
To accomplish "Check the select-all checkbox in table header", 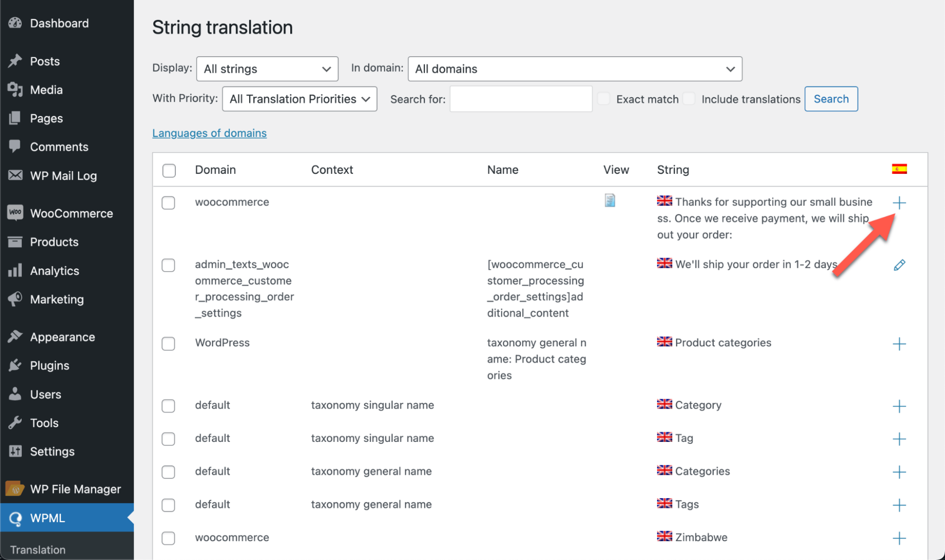I will pos(169,170).
